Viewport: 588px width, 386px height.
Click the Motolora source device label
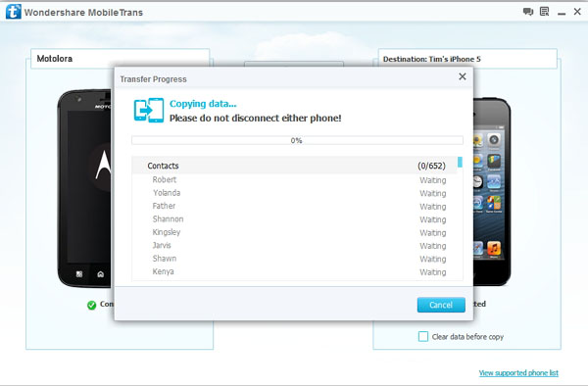click(54, 59)
